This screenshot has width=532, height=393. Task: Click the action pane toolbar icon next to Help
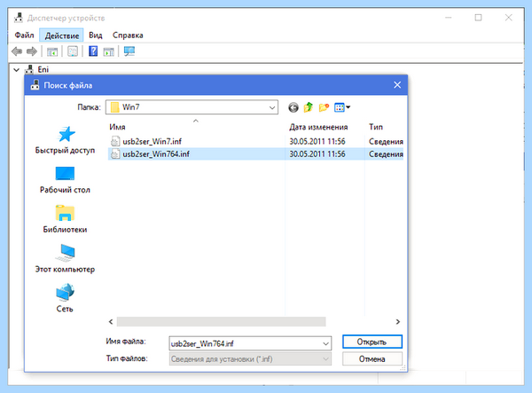coord(109,51)
